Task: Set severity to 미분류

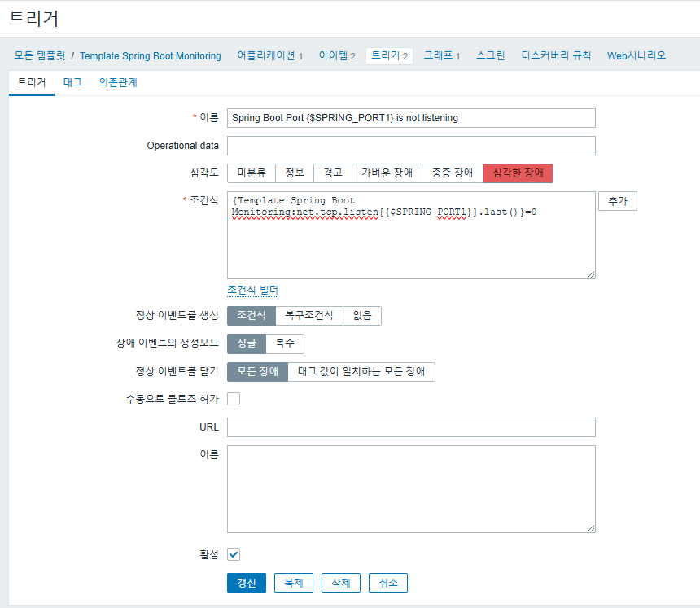Action: [252, 173]
